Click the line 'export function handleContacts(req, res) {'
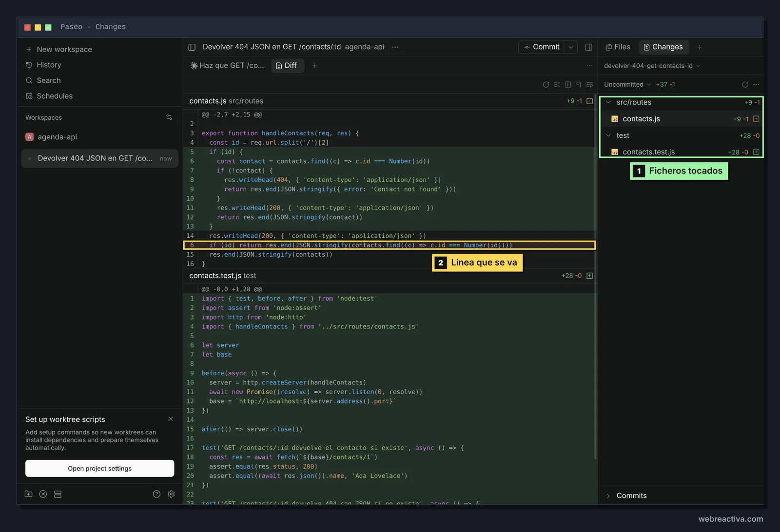The height and width of the screenshot is (532, 780). point(280,133)
